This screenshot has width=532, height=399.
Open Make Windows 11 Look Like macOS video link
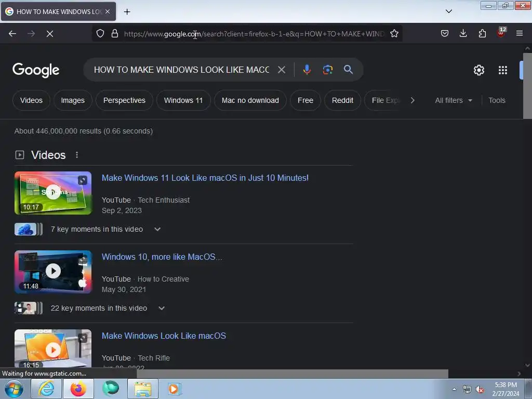coord(205,178)
